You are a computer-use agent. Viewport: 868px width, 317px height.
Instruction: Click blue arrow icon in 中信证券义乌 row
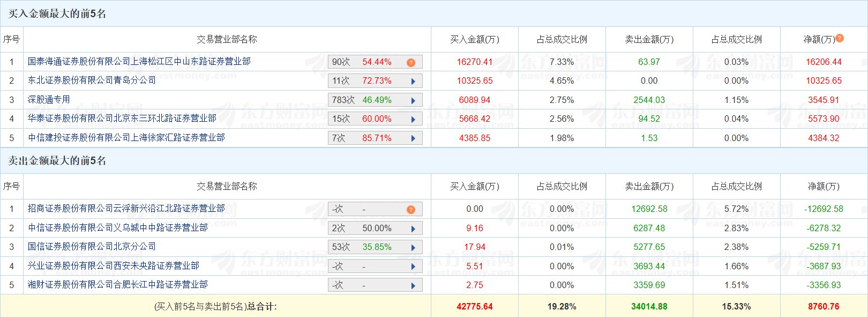click(413, 228)
